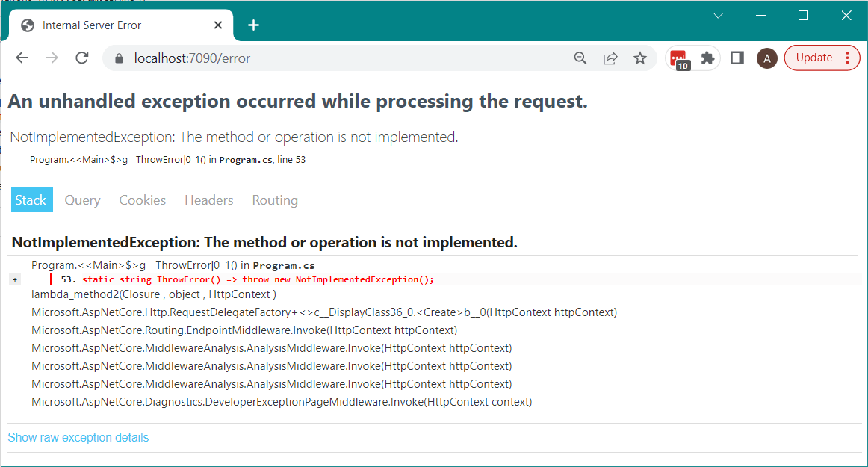This screenshot has height=467, width=868.
Task: Open a new browser tab
Action: click(253, 25)
